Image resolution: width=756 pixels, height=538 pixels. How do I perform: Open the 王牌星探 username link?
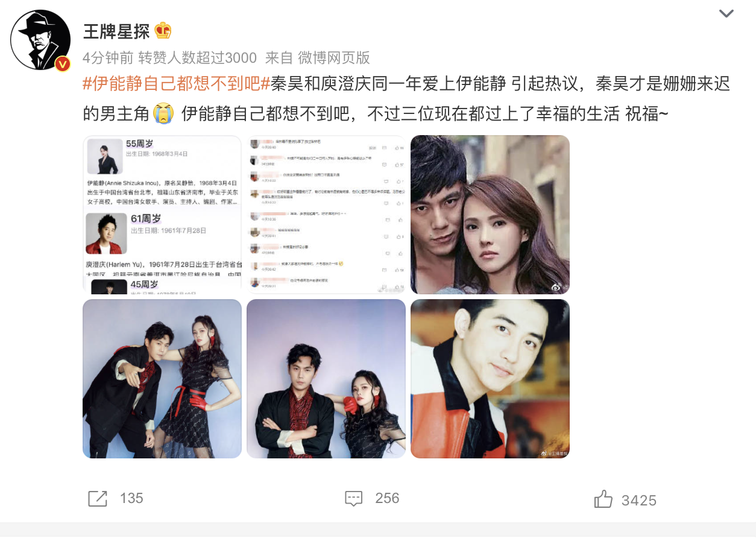tap(116, 31)
